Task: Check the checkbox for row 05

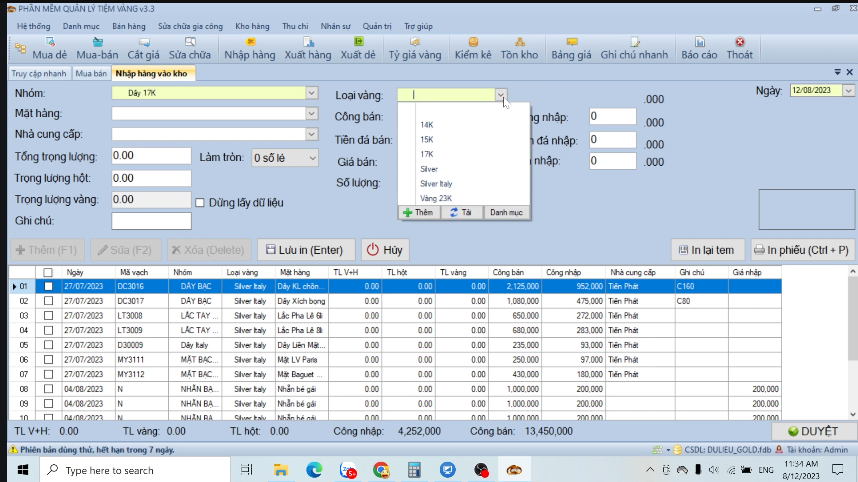Action: click(48, 345)
